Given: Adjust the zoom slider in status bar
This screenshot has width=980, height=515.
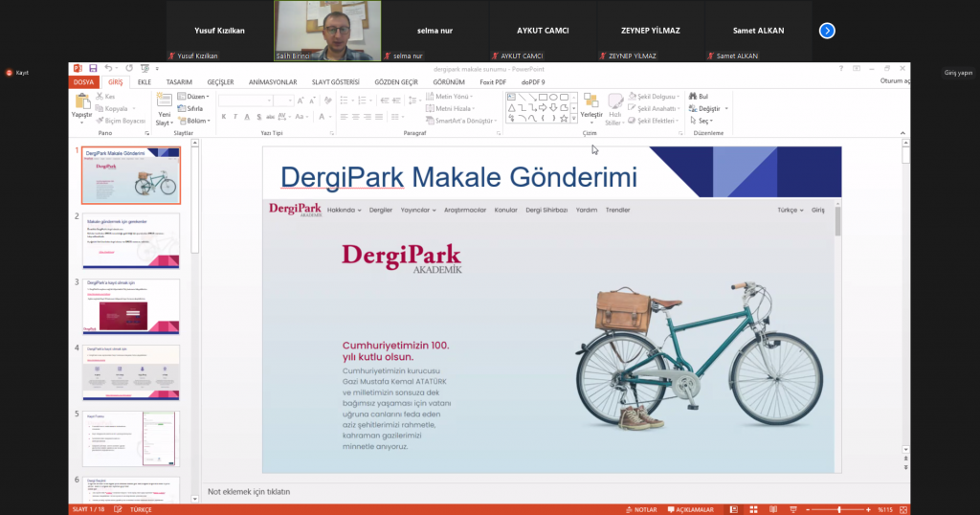Looking at the screenshot, I should pyautogui.click(x=839, y=509).
